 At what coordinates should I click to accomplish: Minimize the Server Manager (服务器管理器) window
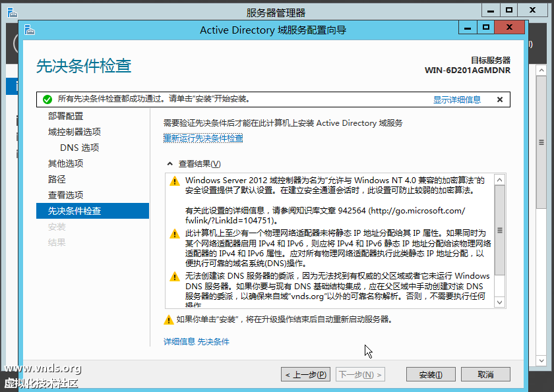pos(491,11)
